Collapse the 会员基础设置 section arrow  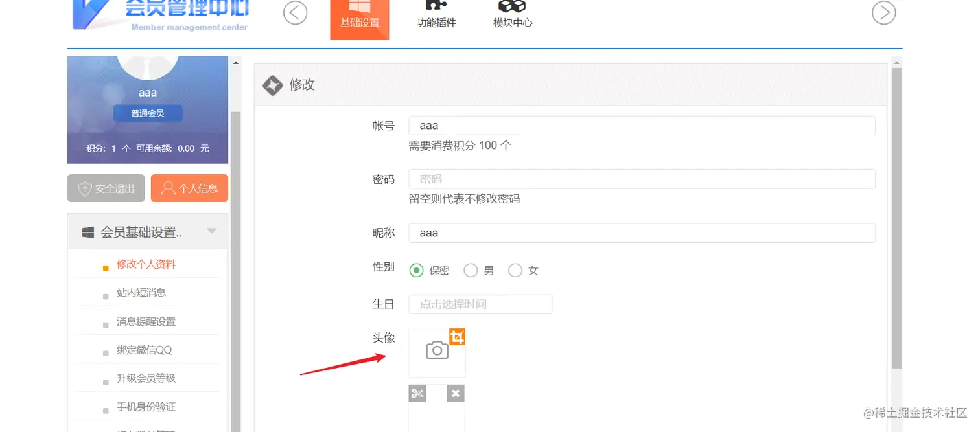point(211,231)
